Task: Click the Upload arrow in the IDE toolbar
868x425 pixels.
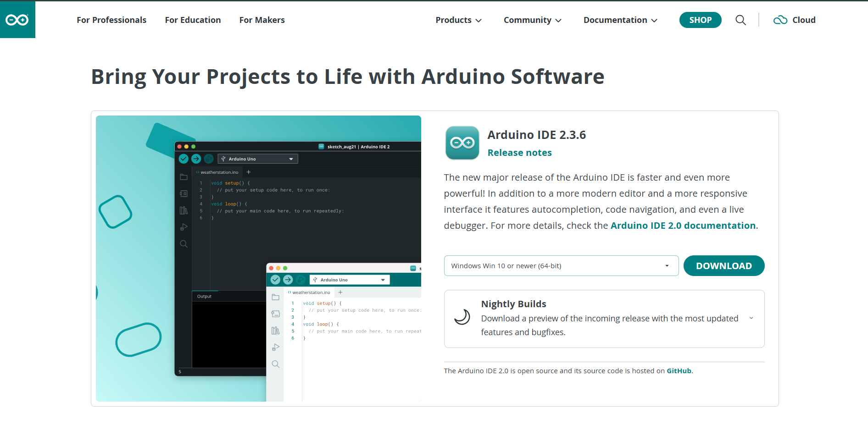Action: tap(196, 158)
